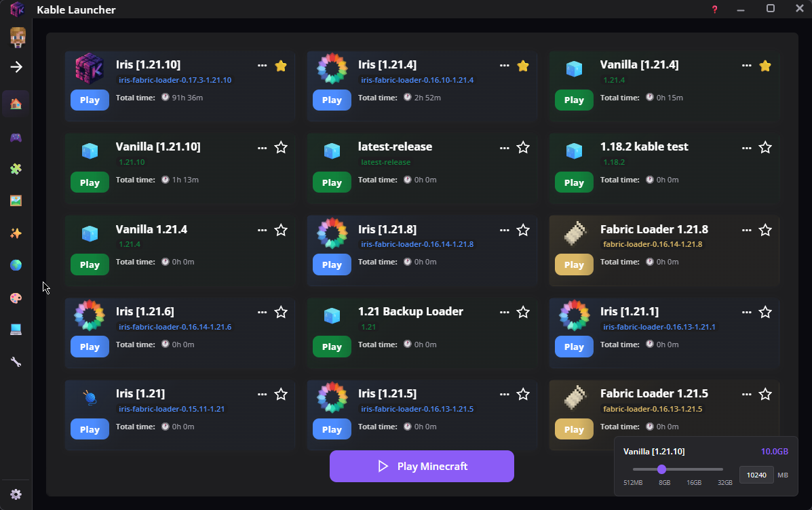Open options menu for 1.18.2 kable test
Viewport: 812px width, 510px height.
(x=746, y=148)
